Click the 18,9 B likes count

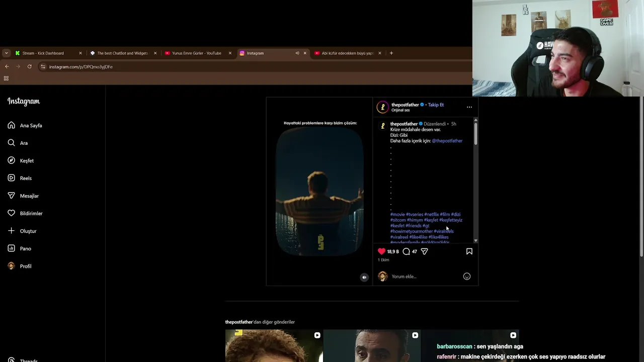(x=393, y=251)
